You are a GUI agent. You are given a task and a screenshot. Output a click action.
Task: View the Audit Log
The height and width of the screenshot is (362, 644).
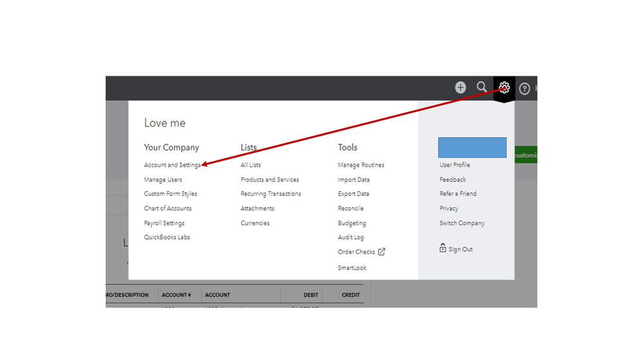[351, 237]
